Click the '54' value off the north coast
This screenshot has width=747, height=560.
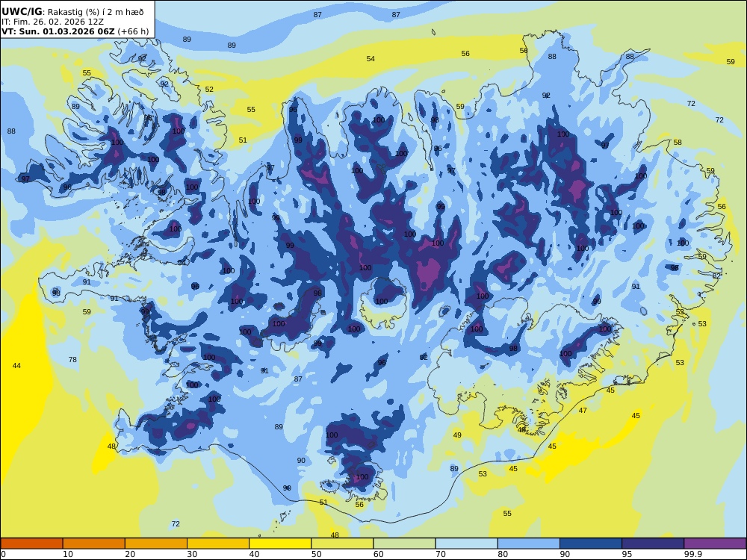(x=371, y=59)
